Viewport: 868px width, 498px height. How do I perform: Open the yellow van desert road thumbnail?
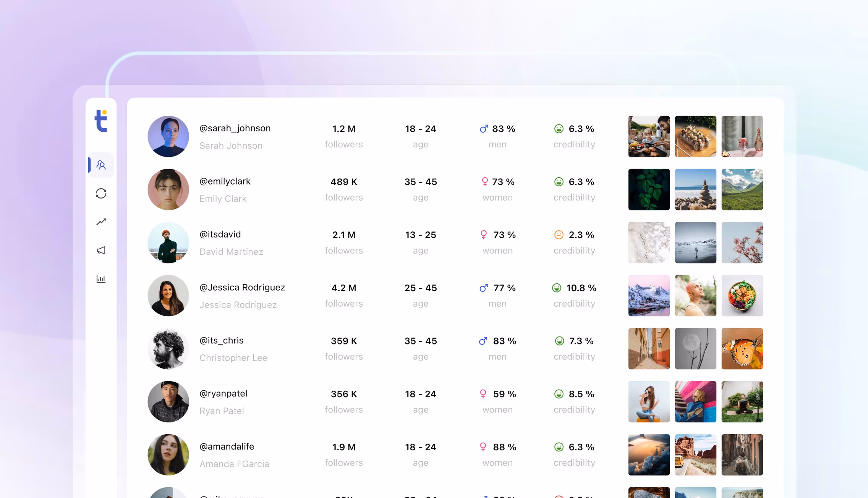695,454
